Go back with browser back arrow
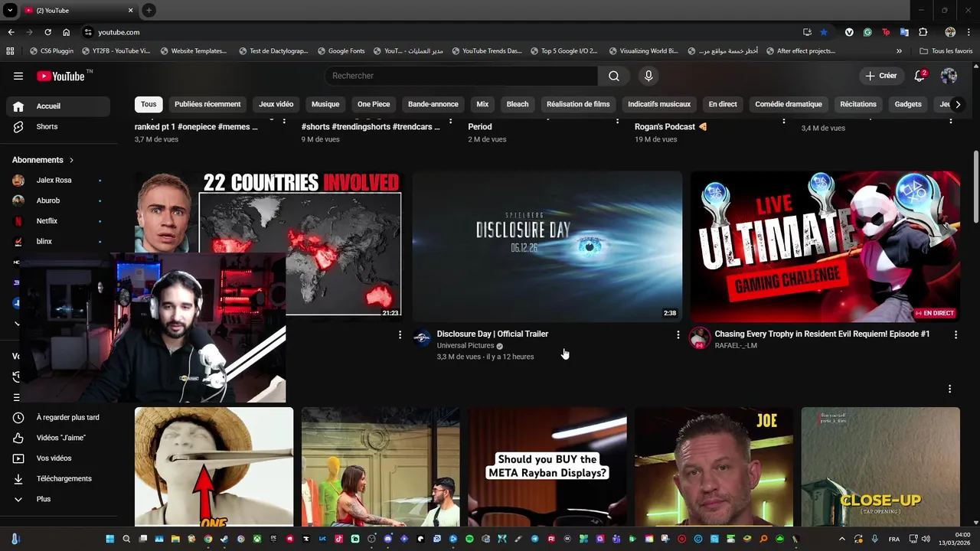The width and height of the screenshot is (980, 551). [x=11, y=32]
